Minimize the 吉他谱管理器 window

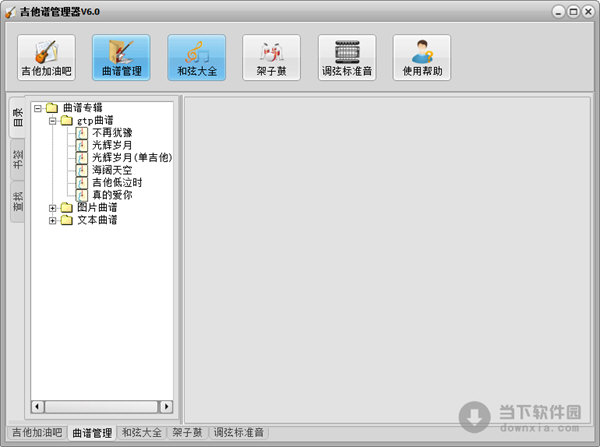558,12
